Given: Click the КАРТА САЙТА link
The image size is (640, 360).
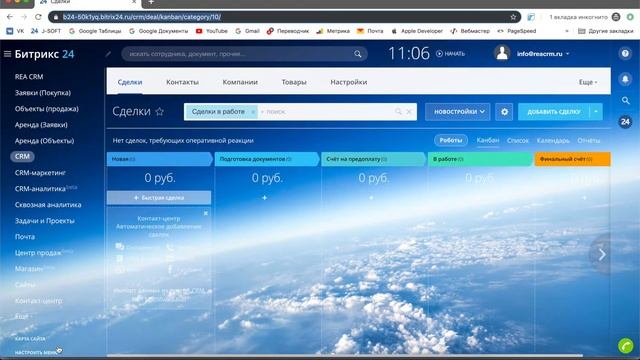Looking at the screenshot, I should 30,339.
